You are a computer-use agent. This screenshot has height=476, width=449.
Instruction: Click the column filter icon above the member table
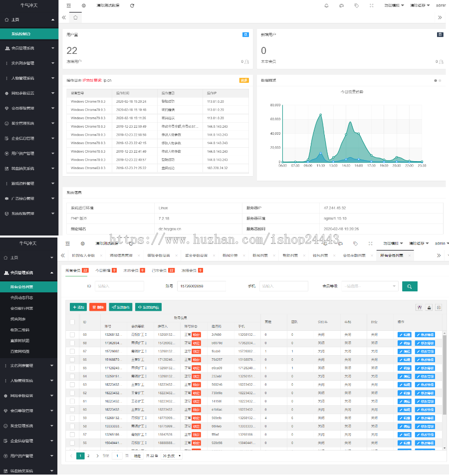(420, 307)
